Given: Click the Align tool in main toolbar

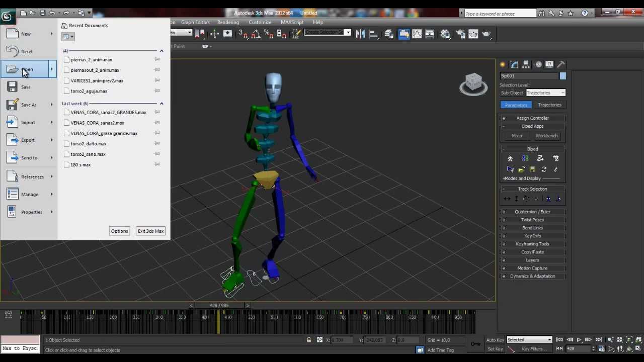Looking at the screenshot, I should point(374,34).
